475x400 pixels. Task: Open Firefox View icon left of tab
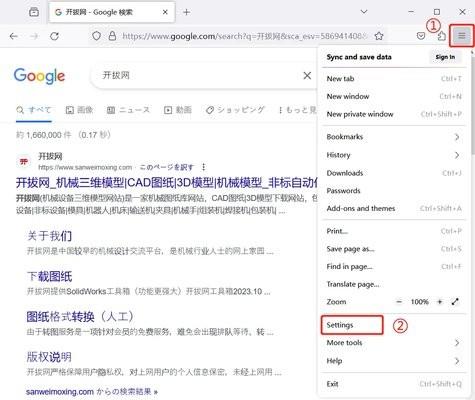pos(34,12)
